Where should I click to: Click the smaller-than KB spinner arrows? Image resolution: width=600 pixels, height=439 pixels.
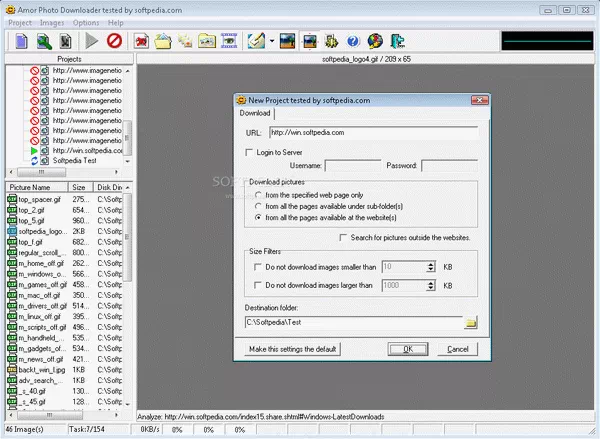click(431, 267)
